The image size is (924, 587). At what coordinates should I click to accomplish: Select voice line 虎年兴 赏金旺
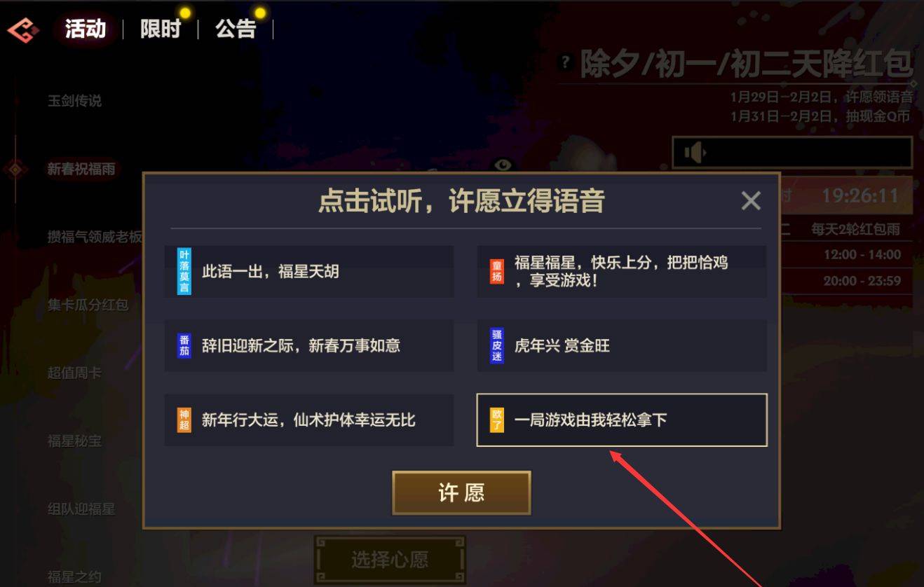tap(622, 345)
